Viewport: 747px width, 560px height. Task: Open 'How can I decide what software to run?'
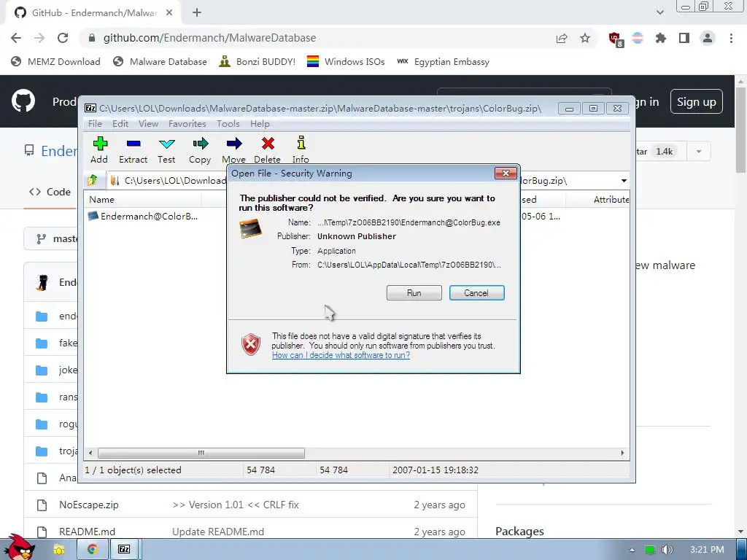point(341,355)
